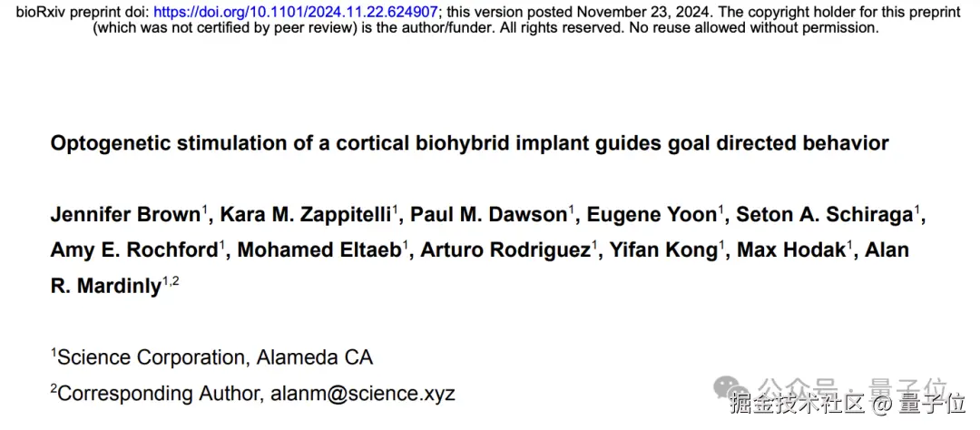The width and height of the screenshot is (980, 430).
Task: Select author name Max Hodak
Action: [x=791, y=249]
